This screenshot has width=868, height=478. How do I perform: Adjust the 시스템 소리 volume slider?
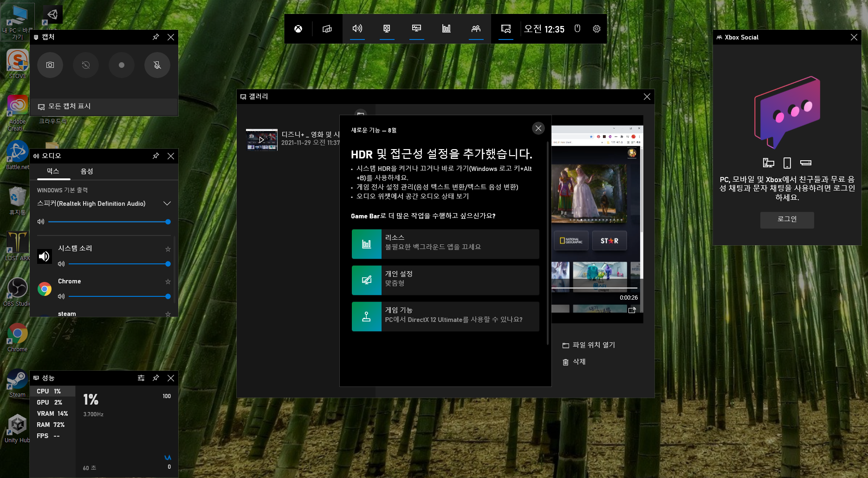pyautogui.click(x=120, y=264)
